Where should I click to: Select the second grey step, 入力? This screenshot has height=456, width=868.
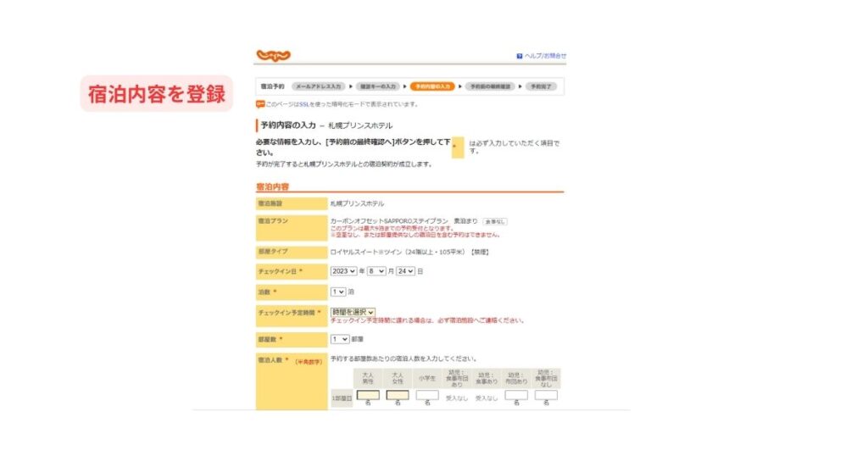(x=378, y=86)
